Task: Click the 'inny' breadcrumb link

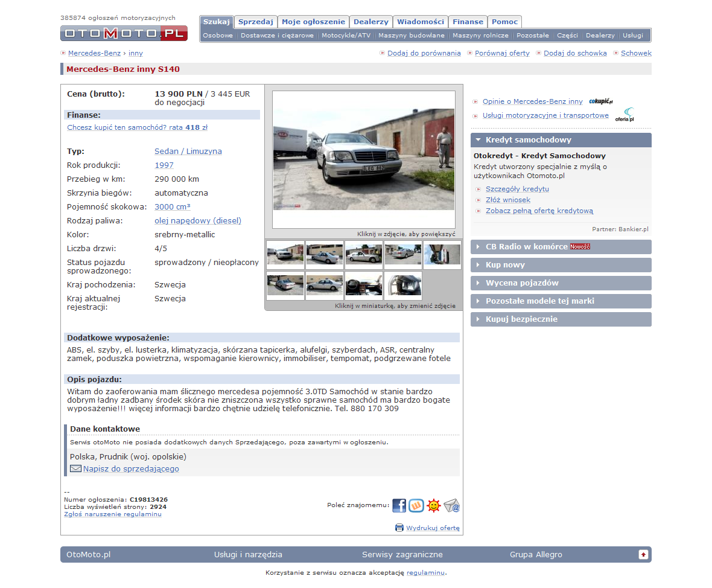Action: point(135,53)
